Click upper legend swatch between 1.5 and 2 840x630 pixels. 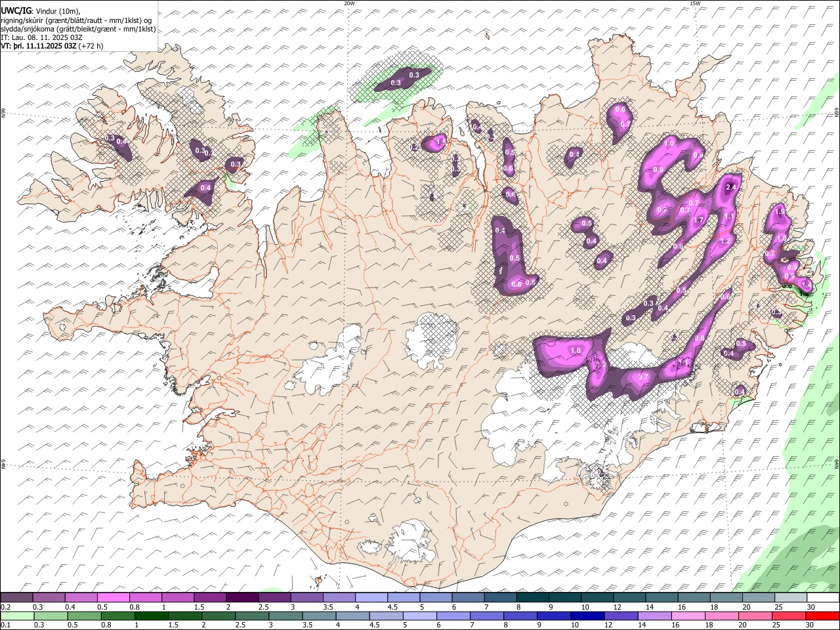[x=210, y=598]
